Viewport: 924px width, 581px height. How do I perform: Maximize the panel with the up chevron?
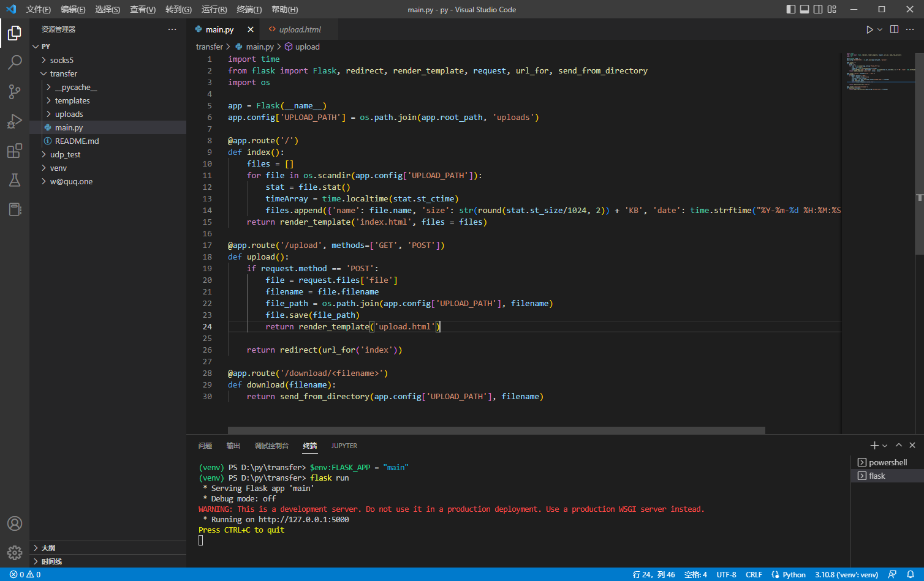coord(899,445)
